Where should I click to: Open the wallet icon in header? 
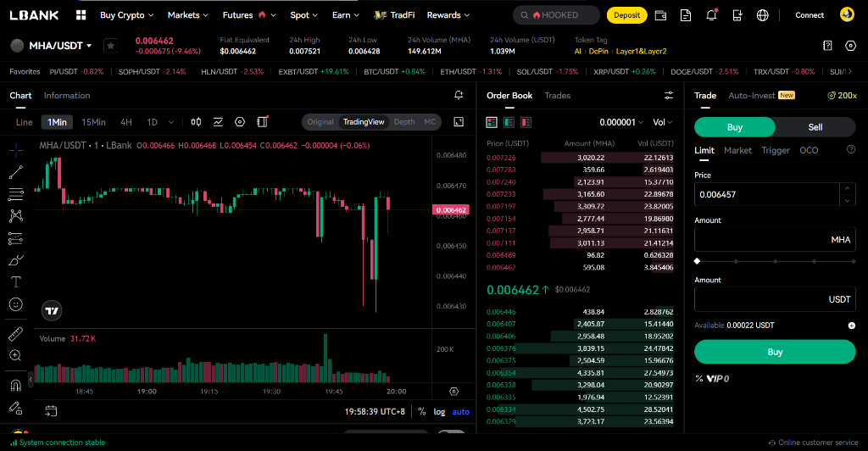[660, 15]
